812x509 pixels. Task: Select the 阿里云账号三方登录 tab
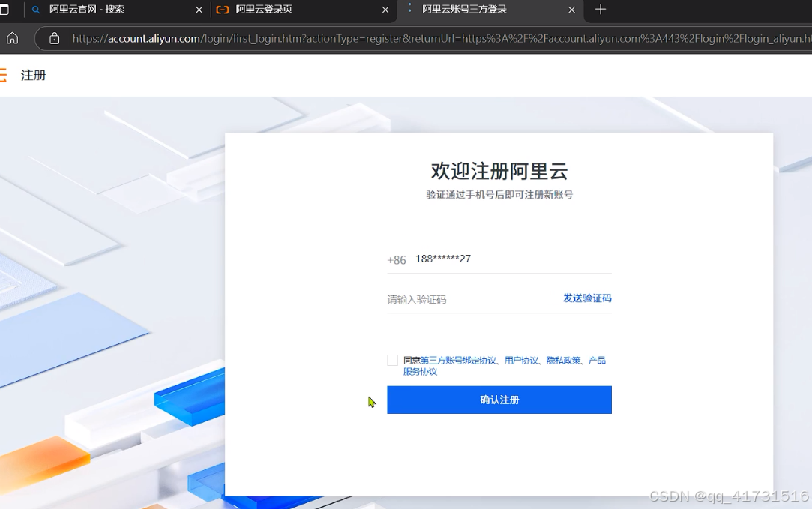coord(490,10)
